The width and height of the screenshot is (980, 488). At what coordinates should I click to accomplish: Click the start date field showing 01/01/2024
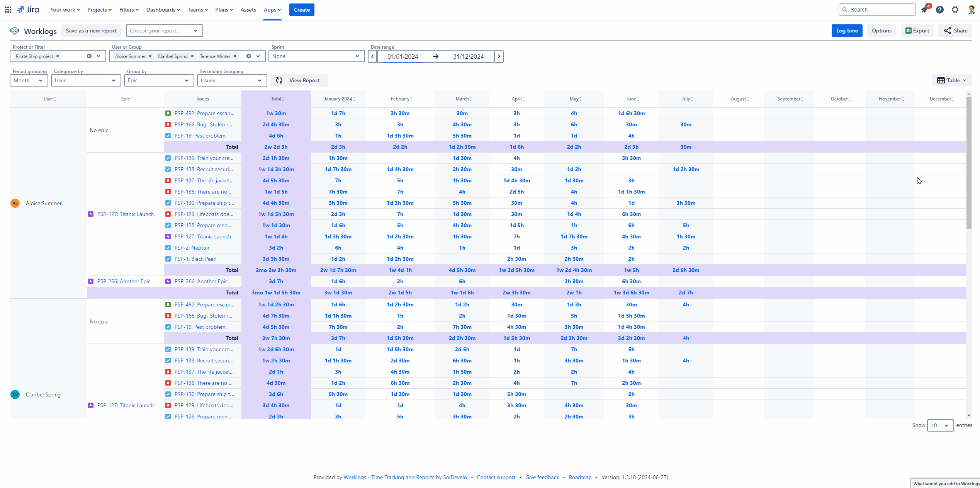point(403,56)
